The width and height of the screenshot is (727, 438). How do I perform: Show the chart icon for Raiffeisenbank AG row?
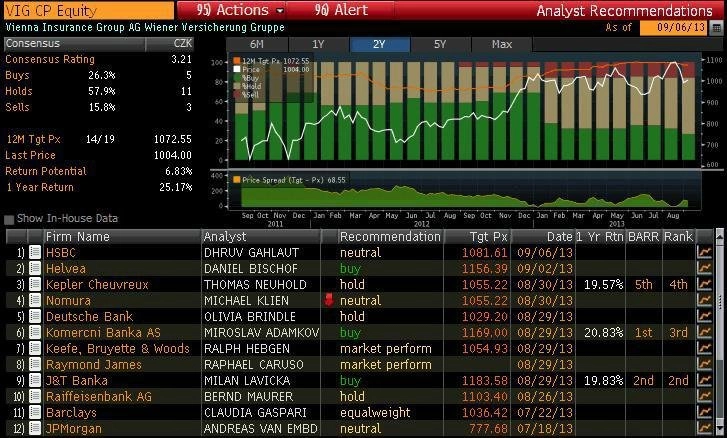click(704, 396)
